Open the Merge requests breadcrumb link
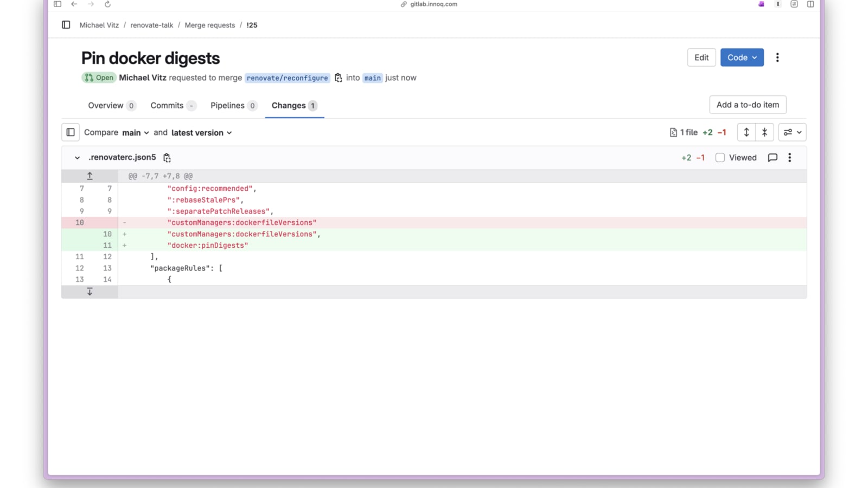 pos(210,25)
